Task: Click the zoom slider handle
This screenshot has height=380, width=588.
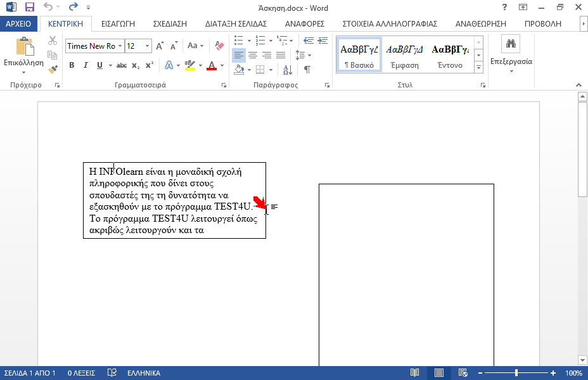Action: point(516,373)
